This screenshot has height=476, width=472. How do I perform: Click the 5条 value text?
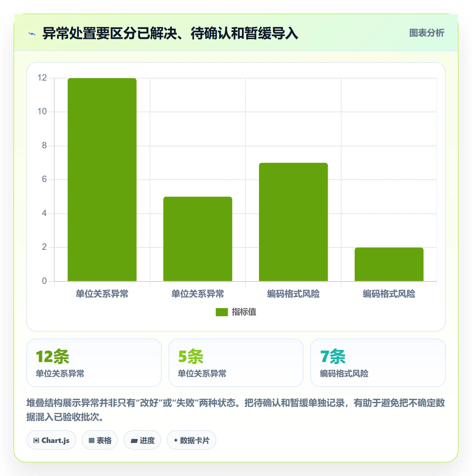[191, 356]
